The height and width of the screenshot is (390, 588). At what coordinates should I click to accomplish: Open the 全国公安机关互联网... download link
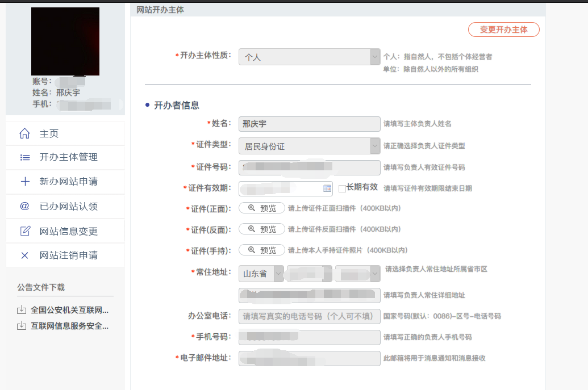coord(69,310)
